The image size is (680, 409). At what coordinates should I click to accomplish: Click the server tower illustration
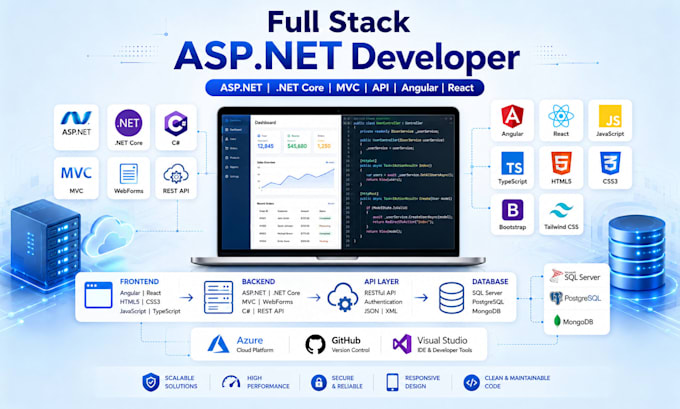coord(46,245)
